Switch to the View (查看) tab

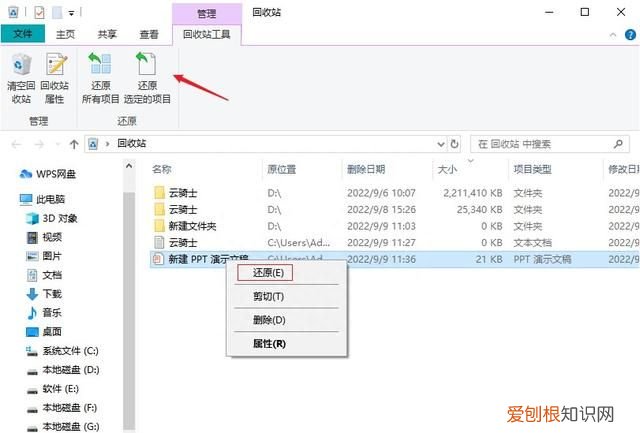click(x=149, y=34)
